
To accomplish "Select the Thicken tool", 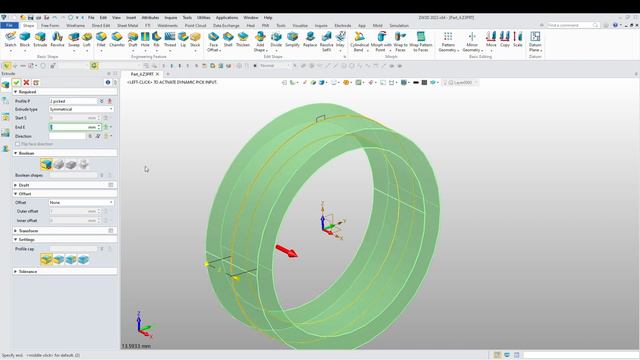I will click(243, 40).
